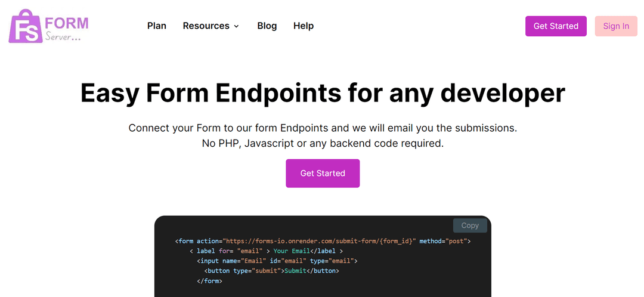The height and width of the screenshot is (297, 644).
Task: Click the FS shopping bag logo icon
Action: [25, 27]
